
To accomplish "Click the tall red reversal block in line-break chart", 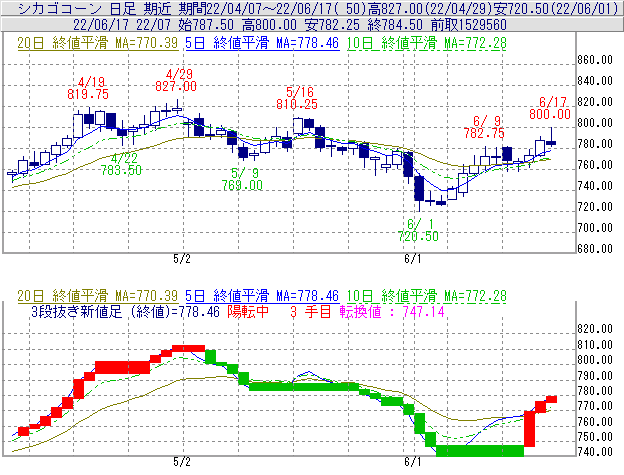I will 529,428.
